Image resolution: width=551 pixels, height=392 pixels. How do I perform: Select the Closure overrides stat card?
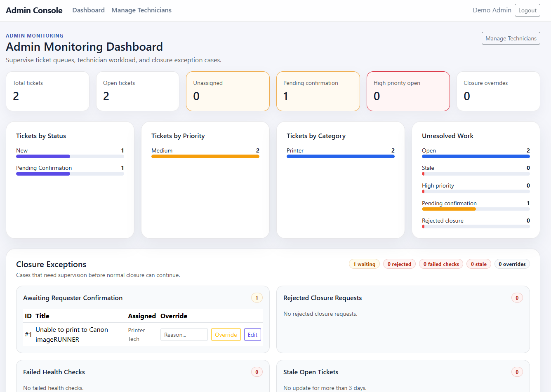pyautogui.click(x=498, y=92)
